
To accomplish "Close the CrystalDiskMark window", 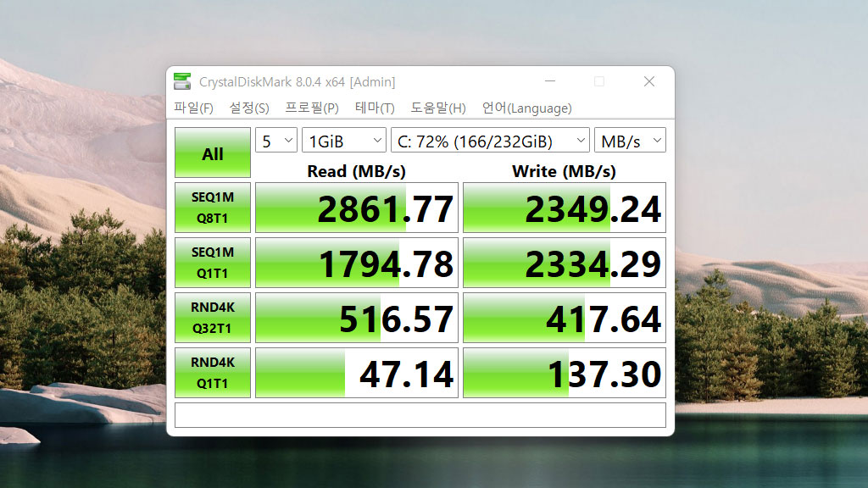I will click(649, 81).
